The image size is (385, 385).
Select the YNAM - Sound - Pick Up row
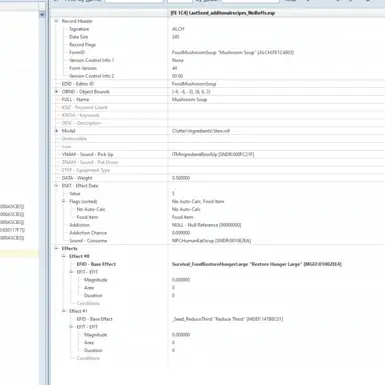218,154
